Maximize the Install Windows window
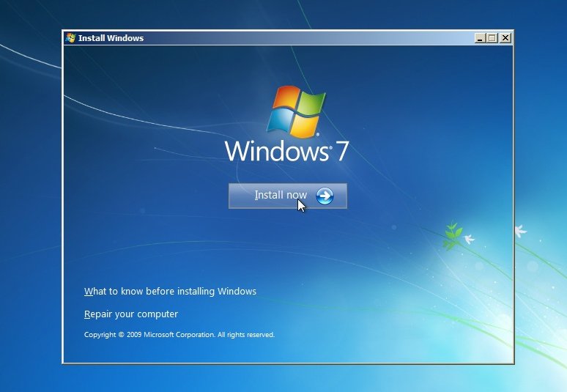567x392 pixels. [x=492, y=38]
